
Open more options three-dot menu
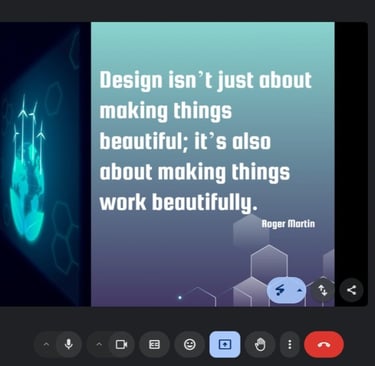click(x=290, y=344)
